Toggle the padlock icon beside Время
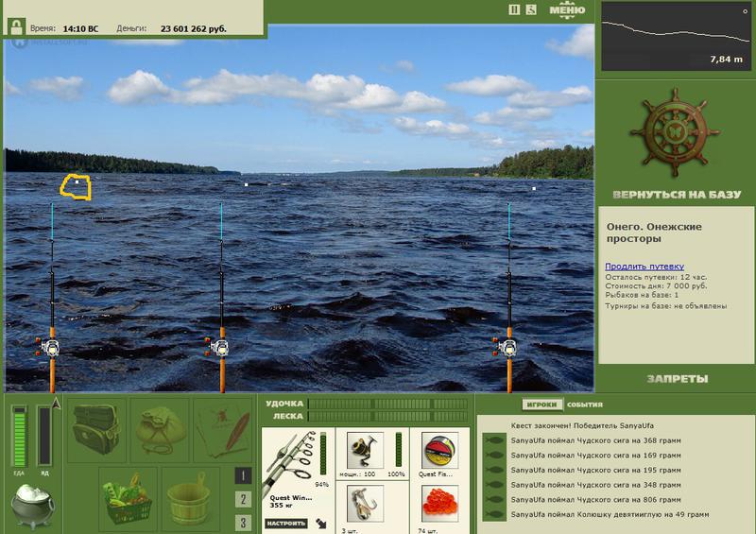The height and width of the screenshot is (534, 756). coord(16,26)
